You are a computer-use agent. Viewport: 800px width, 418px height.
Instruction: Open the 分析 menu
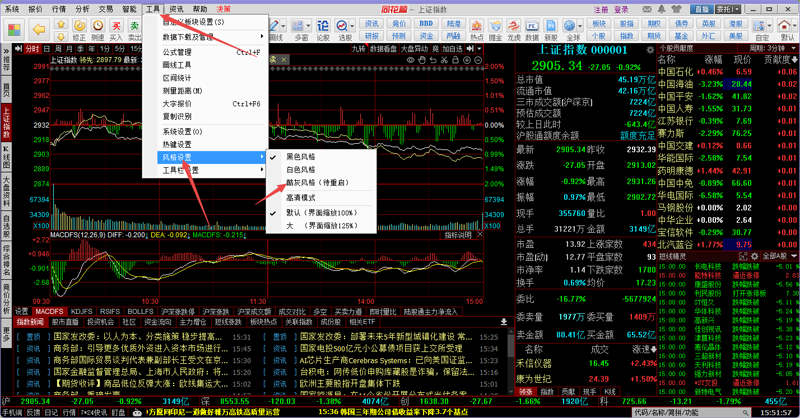point(82,9)
